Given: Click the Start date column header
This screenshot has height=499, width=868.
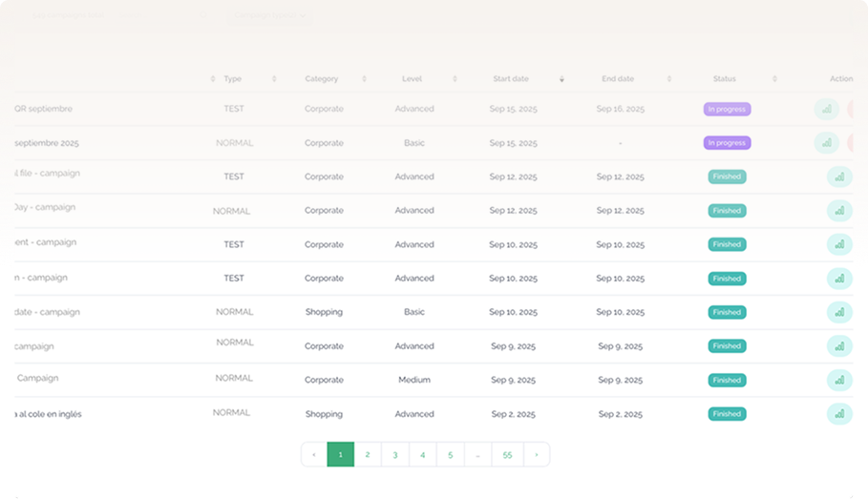Looking at the screenshot, I should pos(511,79).
